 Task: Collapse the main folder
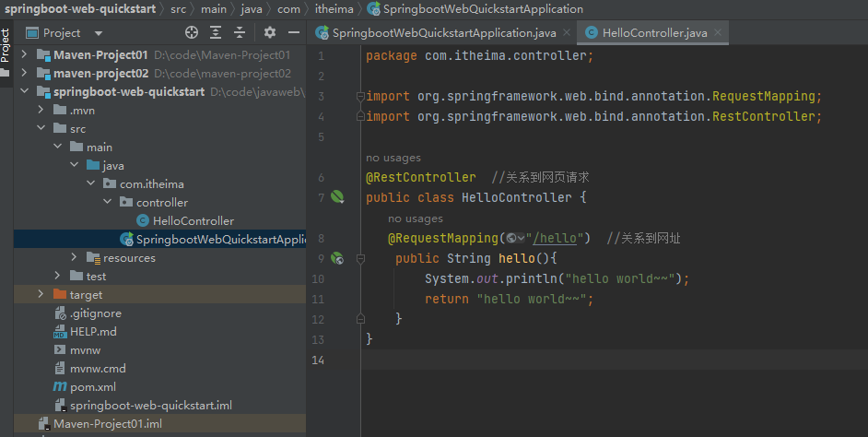point(57,147)
